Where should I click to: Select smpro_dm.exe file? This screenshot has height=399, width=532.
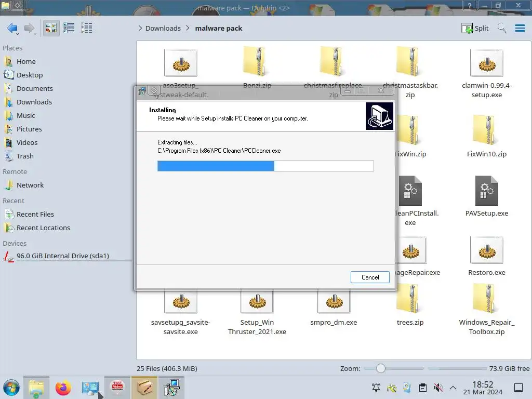click(x=334, y=308)
